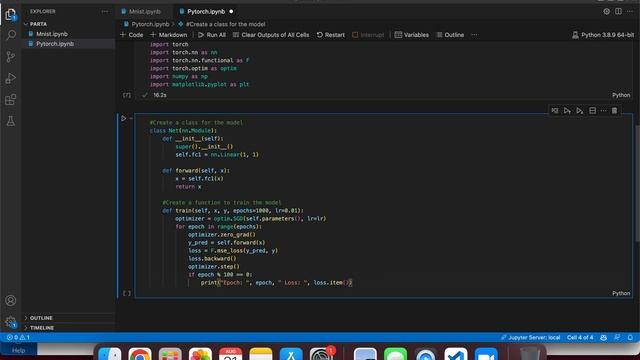The width and height of the screenshot is (640, 360).
Task: Select the Python 3.8.9 64-bit kernel picker
Action: pyautogui.click(x=603, y=35)
